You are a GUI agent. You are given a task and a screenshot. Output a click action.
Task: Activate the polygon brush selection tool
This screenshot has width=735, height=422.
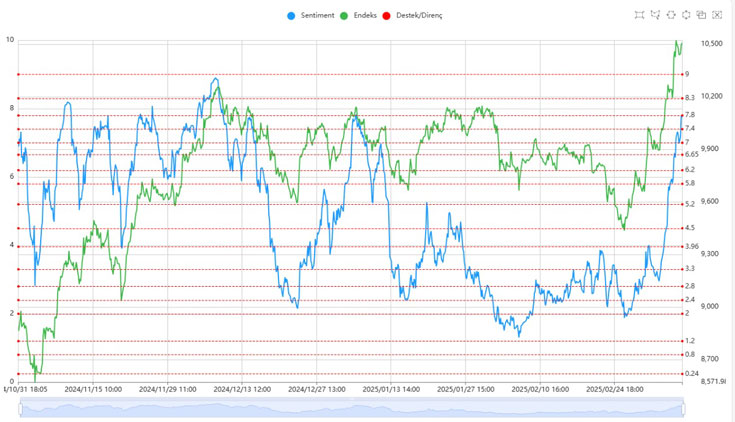point(655,15)
